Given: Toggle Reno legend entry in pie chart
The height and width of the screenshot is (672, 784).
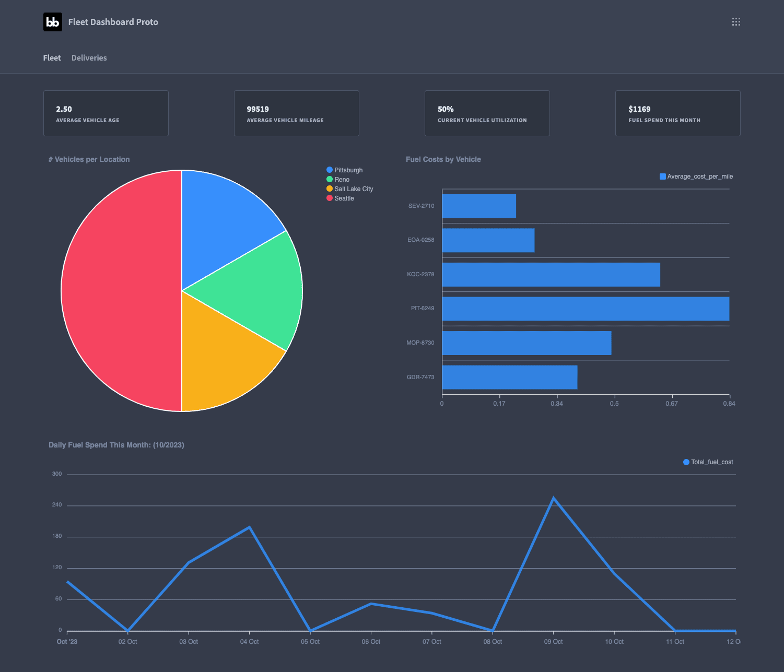Looking at the screenshot, I should tap(338, 180).
